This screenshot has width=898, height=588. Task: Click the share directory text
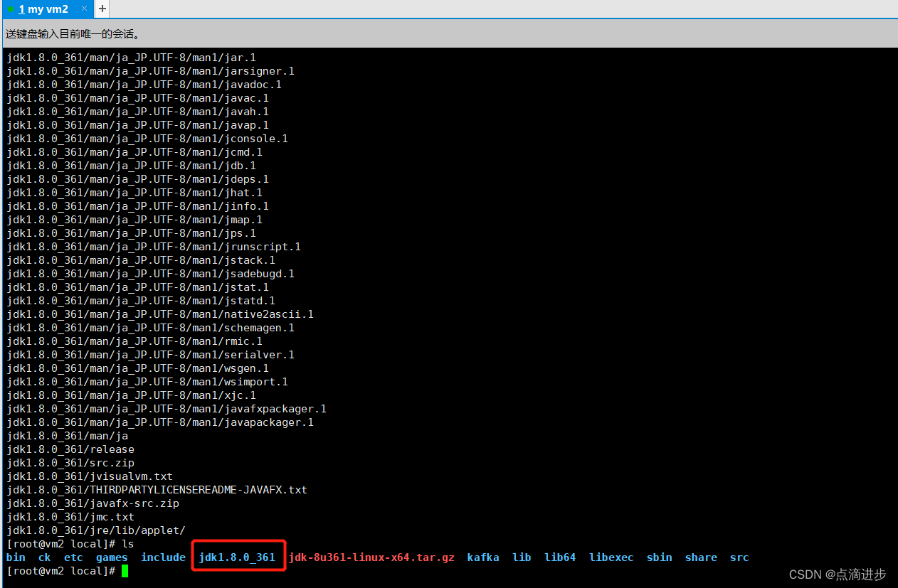(x=701, y=557)
